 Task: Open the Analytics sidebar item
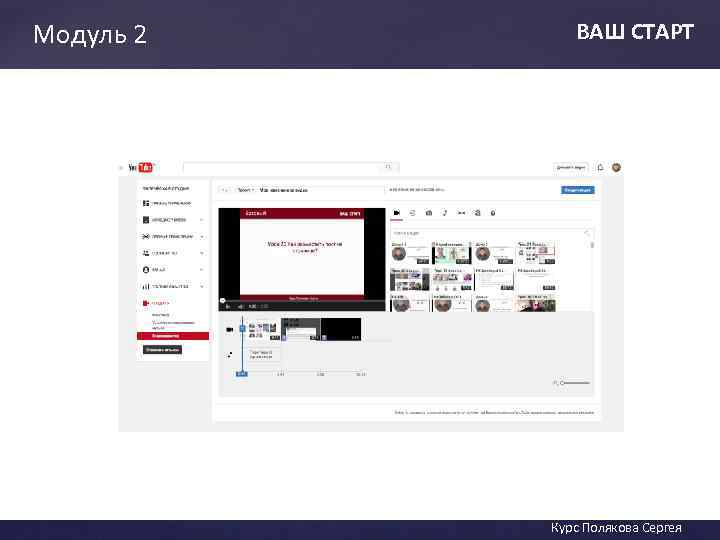pyautogui.click(x=165, y=287)
